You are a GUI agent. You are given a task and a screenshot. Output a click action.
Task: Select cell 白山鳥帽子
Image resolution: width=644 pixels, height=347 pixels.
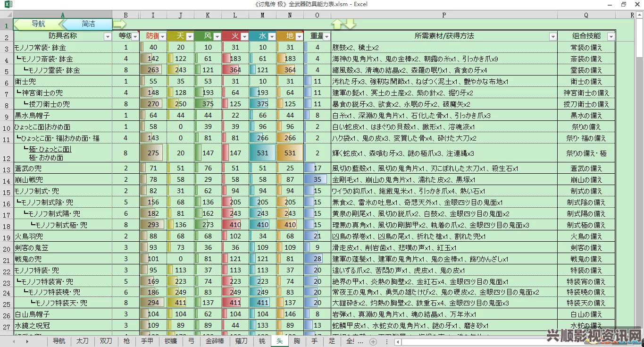(63, 313)
